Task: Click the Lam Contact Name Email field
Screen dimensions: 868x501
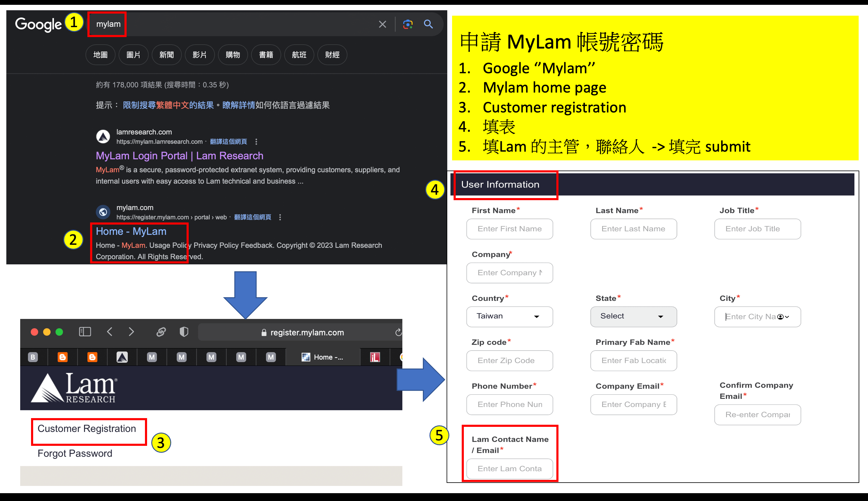Action: coord(510,469)
